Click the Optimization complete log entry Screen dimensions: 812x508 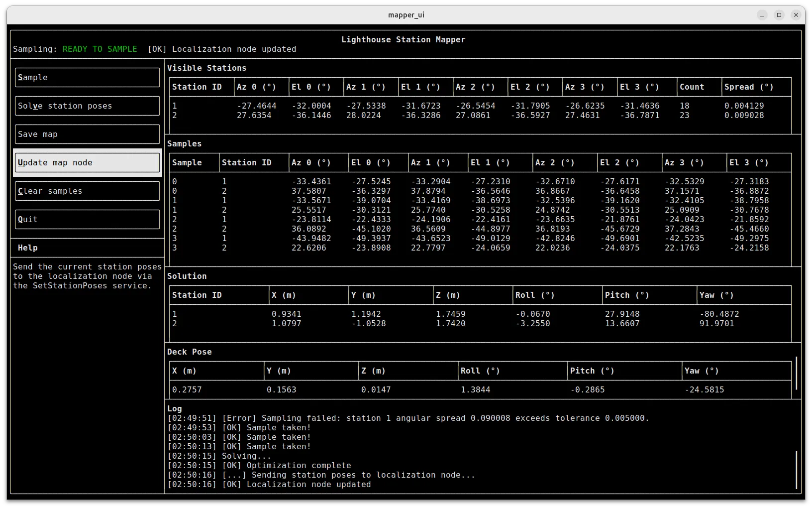(x=259, y=466)
